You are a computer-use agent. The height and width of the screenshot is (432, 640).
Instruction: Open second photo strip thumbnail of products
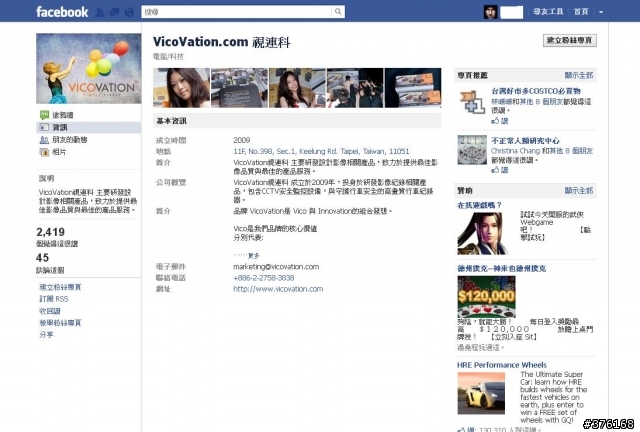[x=240, y=88]
